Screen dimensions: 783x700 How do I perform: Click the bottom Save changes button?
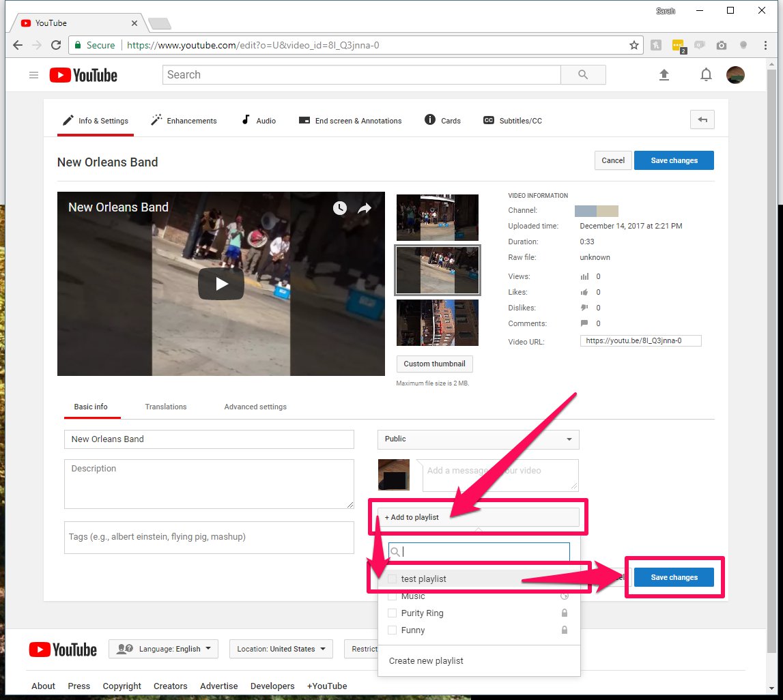click(x=674, y=577)
